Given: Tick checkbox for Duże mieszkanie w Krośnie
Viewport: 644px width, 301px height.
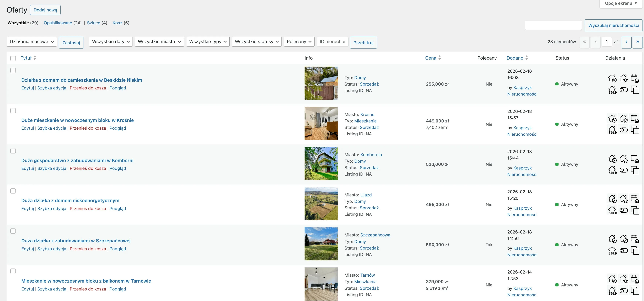Looking at the screenshot, I should (x=13, y=110).
